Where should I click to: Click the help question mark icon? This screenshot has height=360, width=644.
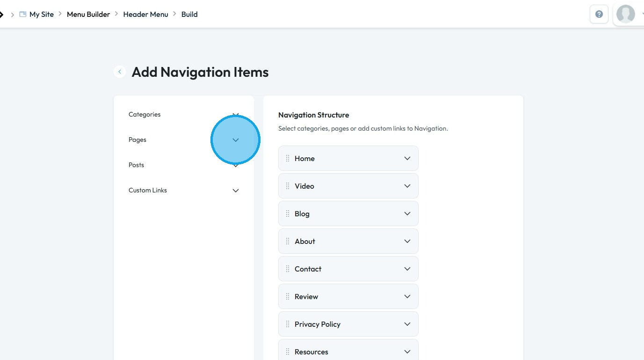599,14
